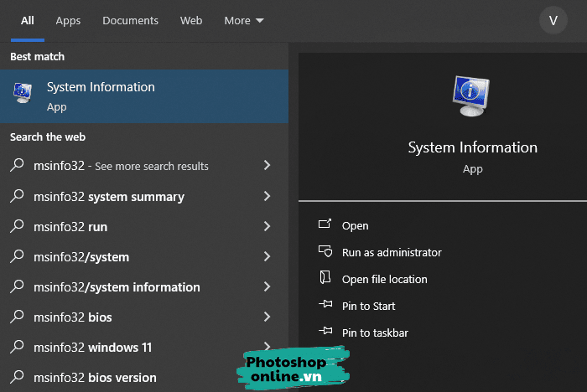This screenshot has width=587, height=392.
Task: Select the msinfo32 windows 11 suggestion
Action: (92, 348)
